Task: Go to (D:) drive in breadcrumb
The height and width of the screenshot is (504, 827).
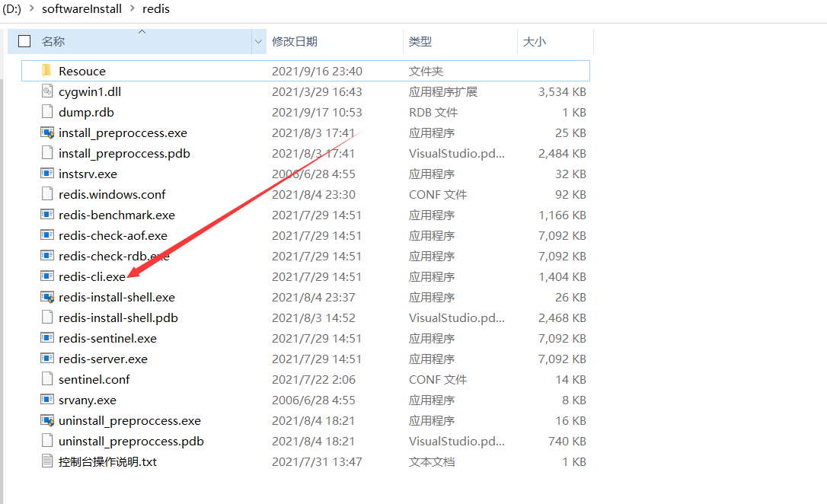Action: click(11, 9)
